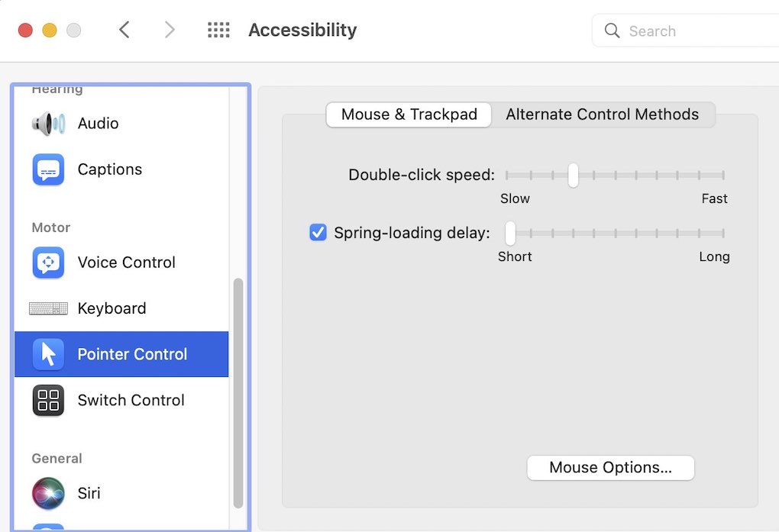
Task: Open the Switch Control icon
Action: point(48,400)
